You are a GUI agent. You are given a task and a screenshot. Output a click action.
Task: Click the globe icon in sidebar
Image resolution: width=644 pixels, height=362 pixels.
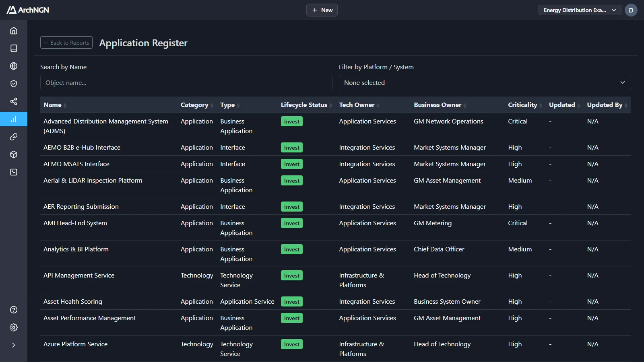coord(14,66)
